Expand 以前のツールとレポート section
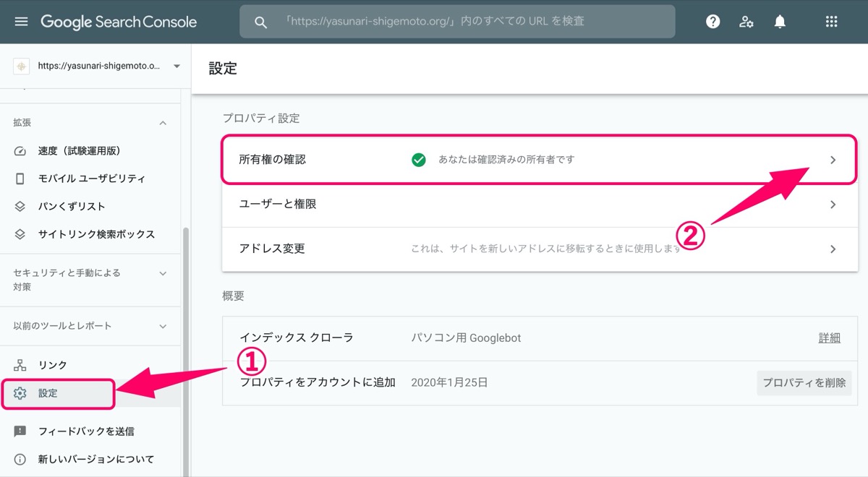The width and height of the screenshot is (868, 477). (163, 327)
